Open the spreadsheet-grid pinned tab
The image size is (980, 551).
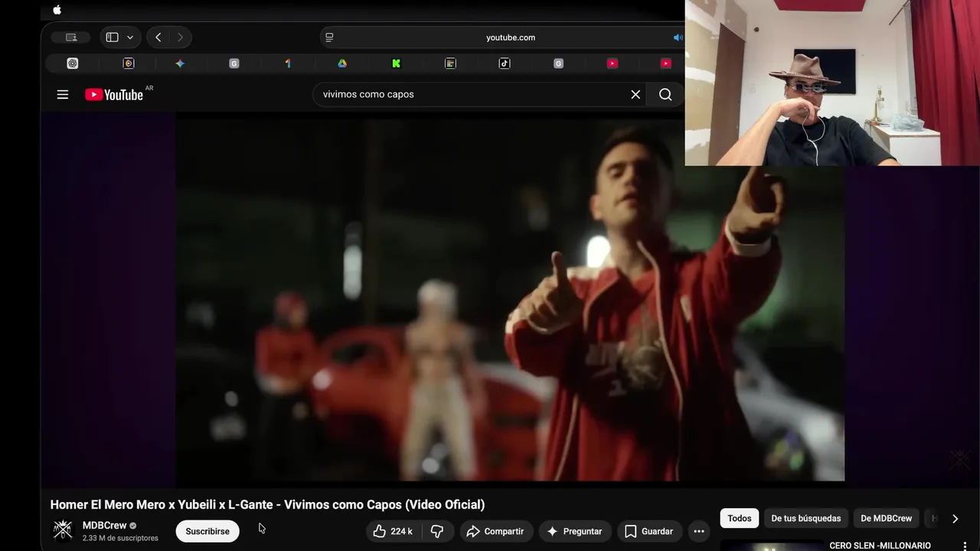(x=450, y=64)
